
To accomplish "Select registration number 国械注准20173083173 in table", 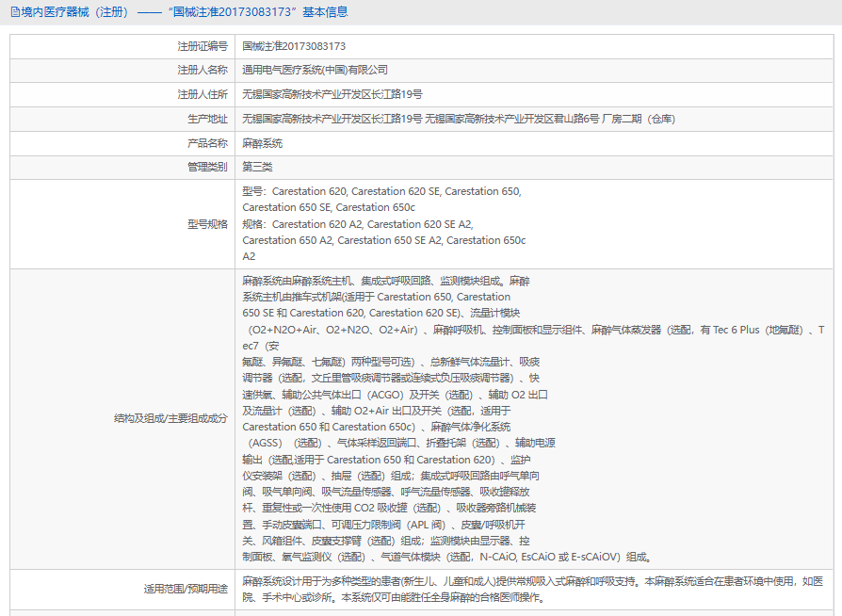I will tap(294, 46).
